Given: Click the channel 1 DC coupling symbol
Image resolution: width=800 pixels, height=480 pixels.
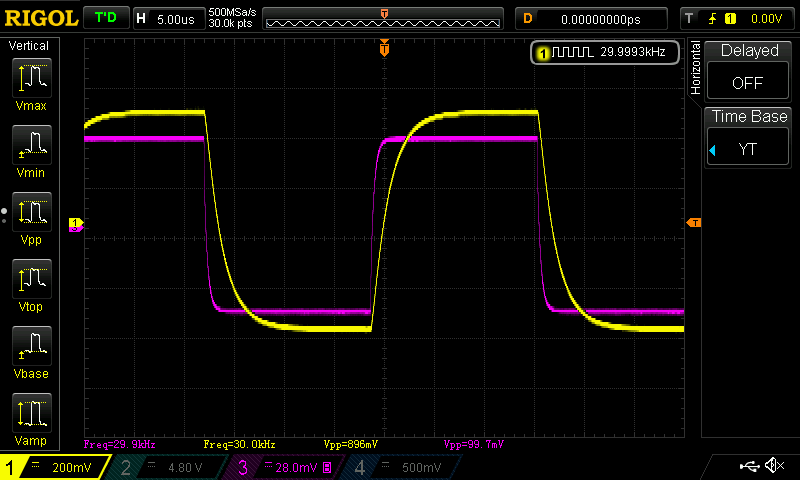Looking at the screenshot, I should (x=36, y=465).
